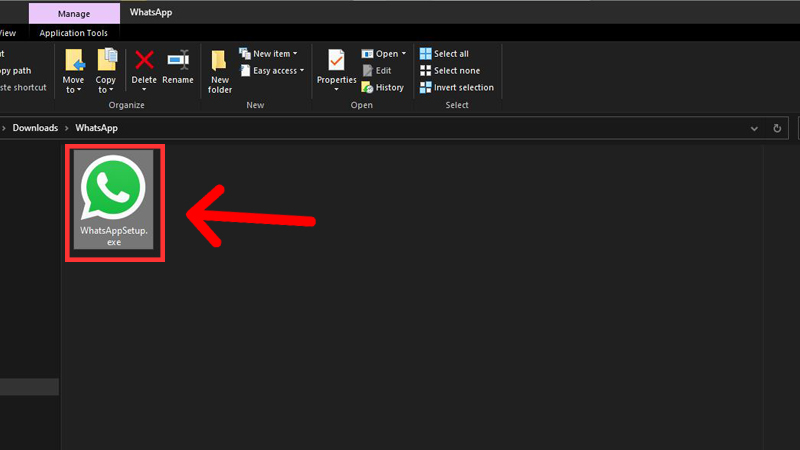This screenshot has height=450, width=800.
Task: Create a New folder
Action: pos(219,71)
